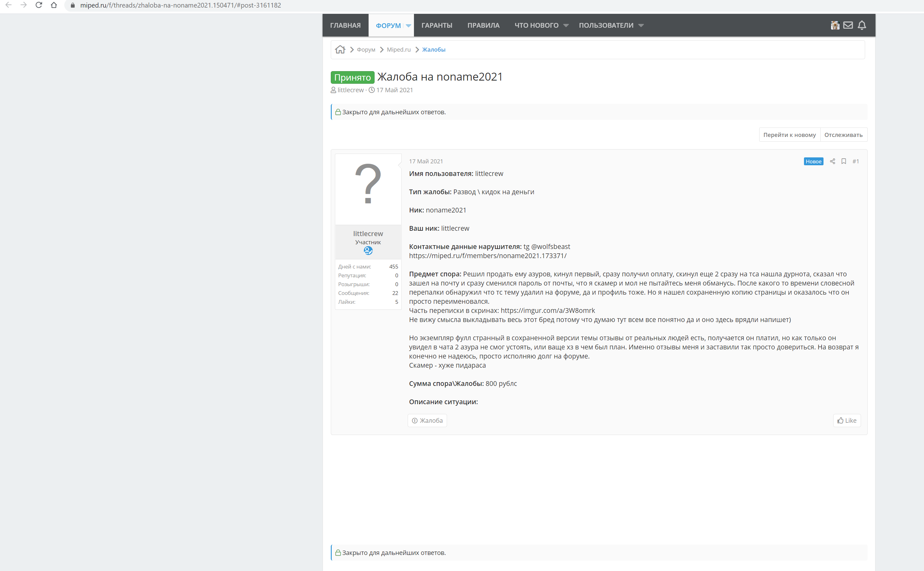924x571 pixels.
Task: Click the Жалобы breadcrumb link
Action: coord(433,49)
